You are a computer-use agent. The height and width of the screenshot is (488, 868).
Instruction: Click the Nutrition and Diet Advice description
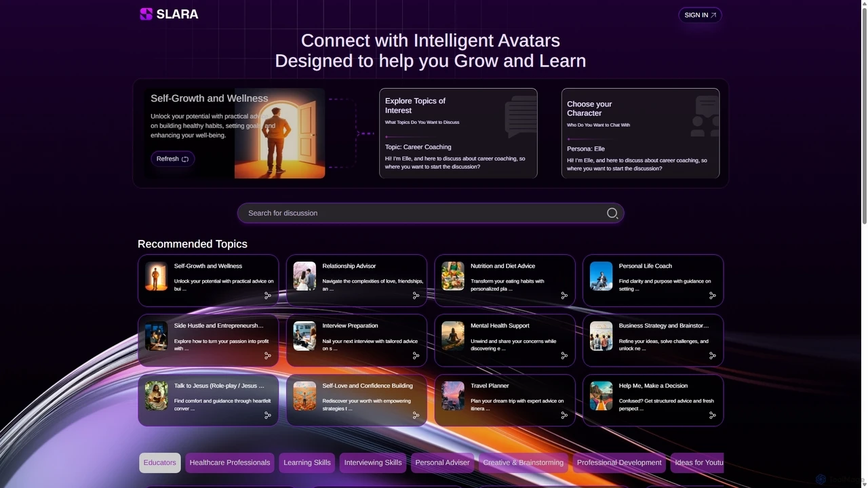point(507,285)
